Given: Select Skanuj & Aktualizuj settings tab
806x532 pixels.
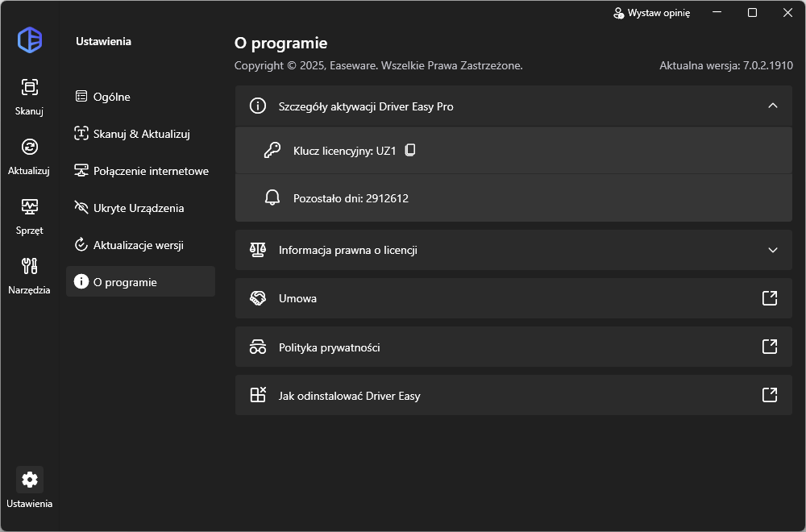Looking at the screenshot, I should coord(140,134).
